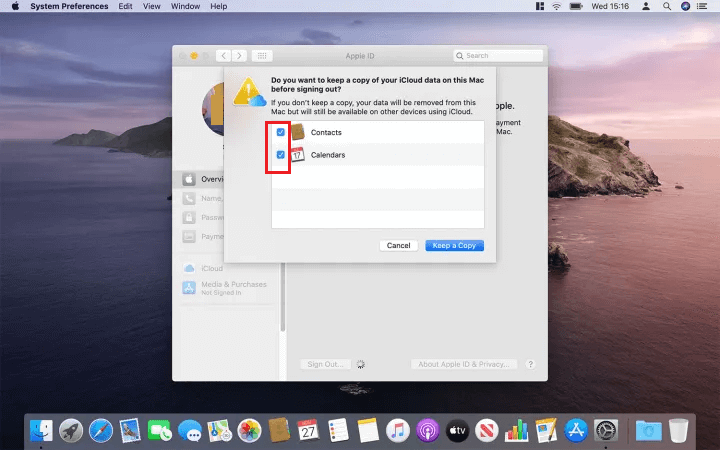The width and height of the screenshot is (720, 450).
Task: Open the Edit menu
Action: pyautogui.click(x=125, y=6)
